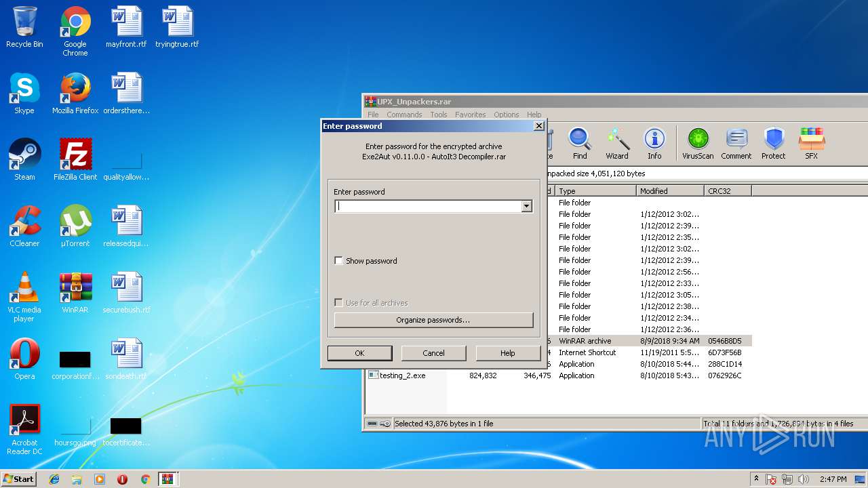Click the Opera taskbar icon
The width and height of the screenshot is (868, 488).
click(122, 479)
